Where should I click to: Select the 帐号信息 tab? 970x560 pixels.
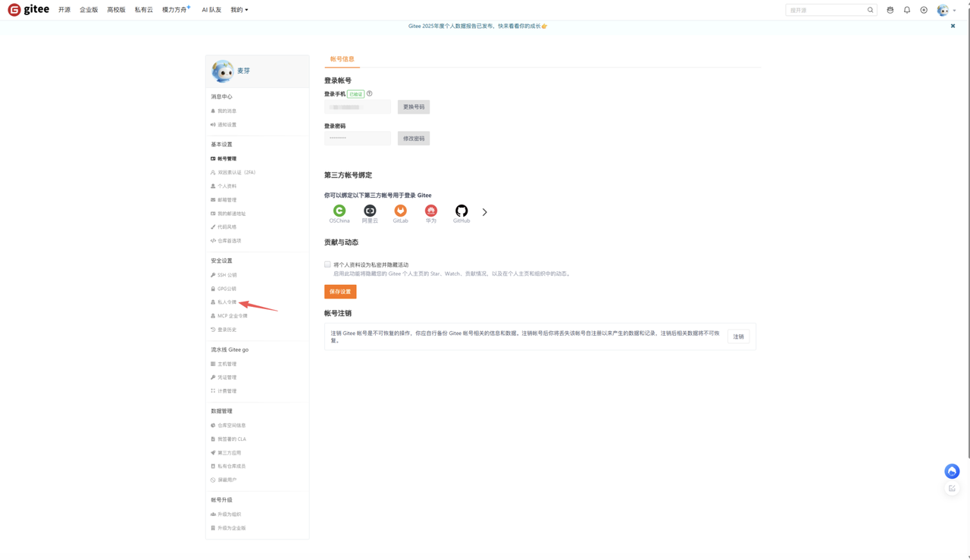click(x=343, y=59)
